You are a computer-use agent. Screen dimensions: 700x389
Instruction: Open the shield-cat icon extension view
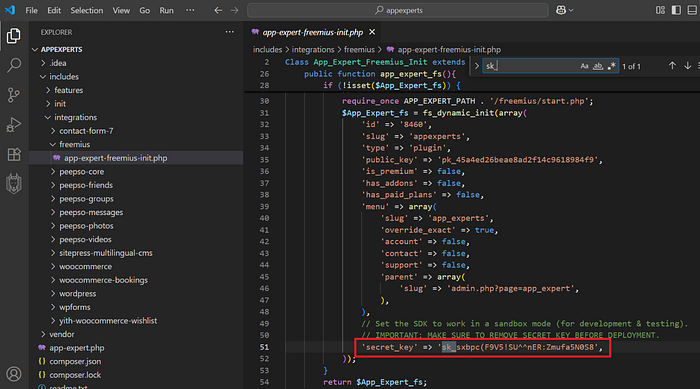(x=13, y=184)
